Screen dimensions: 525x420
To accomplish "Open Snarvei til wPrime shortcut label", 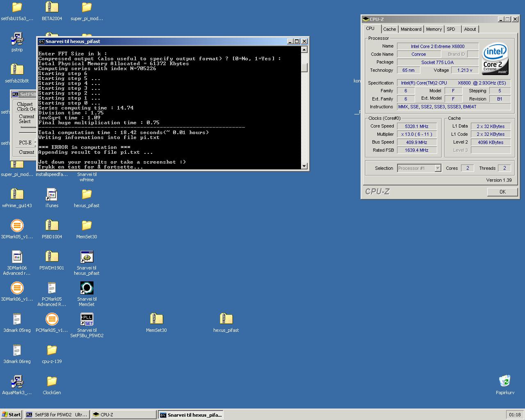I will pyautogui.click(x=87, y=177).
